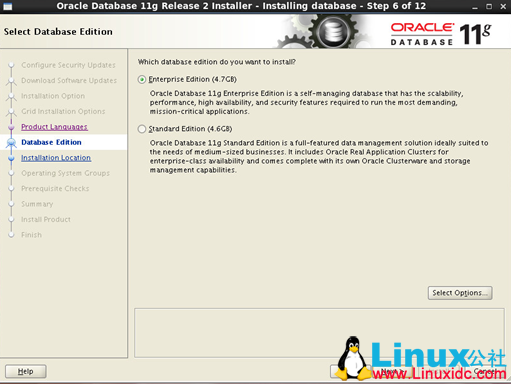Close the installer window
Screen dimensions: 511x384
[x=503, y=6]
